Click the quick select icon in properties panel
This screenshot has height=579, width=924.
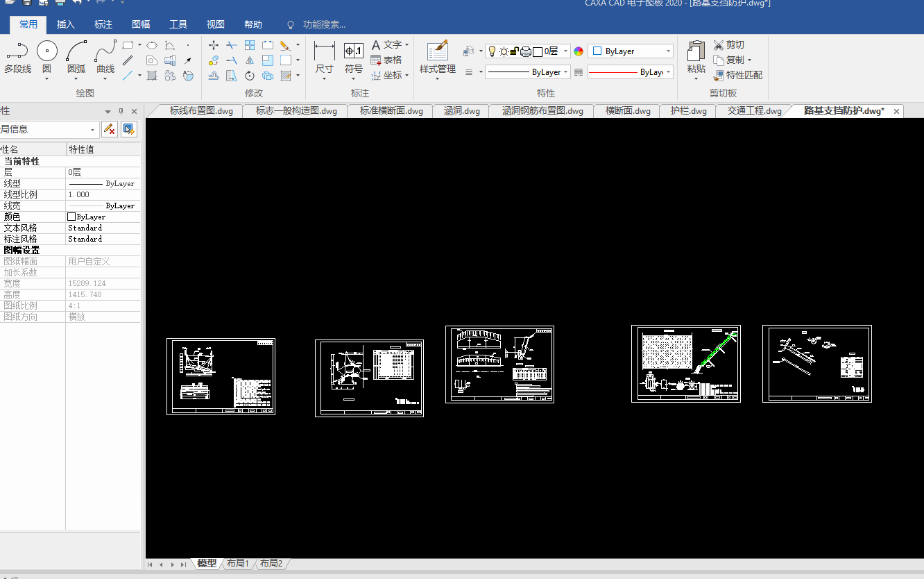128,129
